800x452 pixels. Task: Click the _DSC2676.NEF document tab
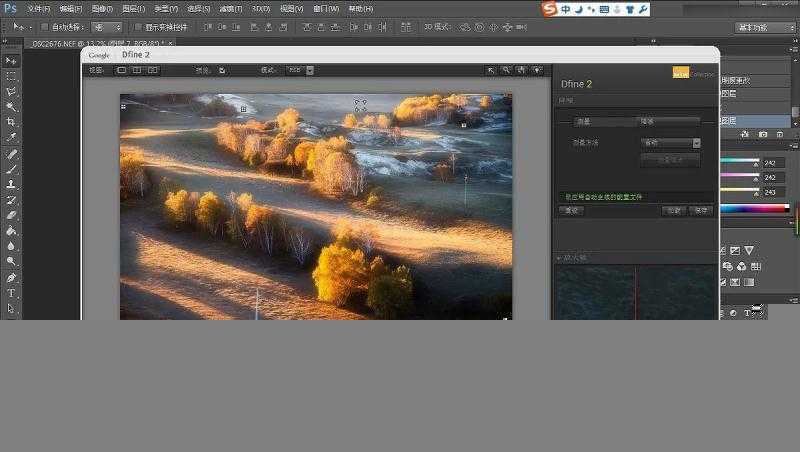click(x=97, y=43)
